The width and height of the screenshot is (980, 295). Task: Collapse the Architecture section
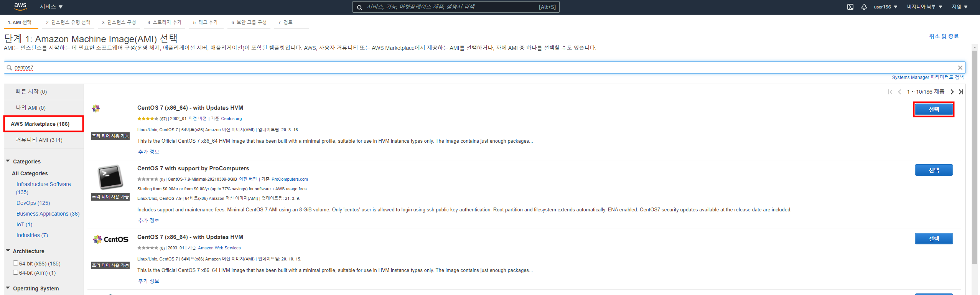coord(8,251)
